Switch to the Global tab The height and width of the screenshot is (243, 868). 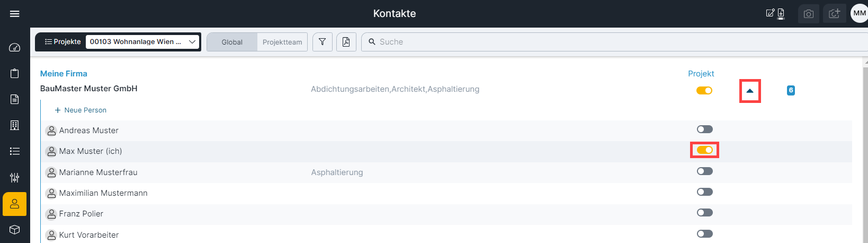point(232,42)
